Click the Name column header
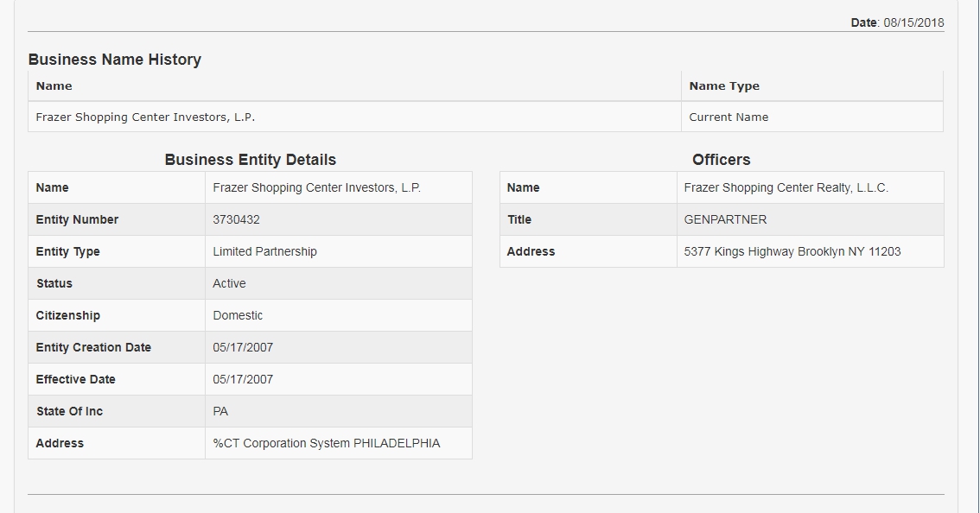This screenshot has height=513, width=980. pyautogui.click(x=54, y=86)
